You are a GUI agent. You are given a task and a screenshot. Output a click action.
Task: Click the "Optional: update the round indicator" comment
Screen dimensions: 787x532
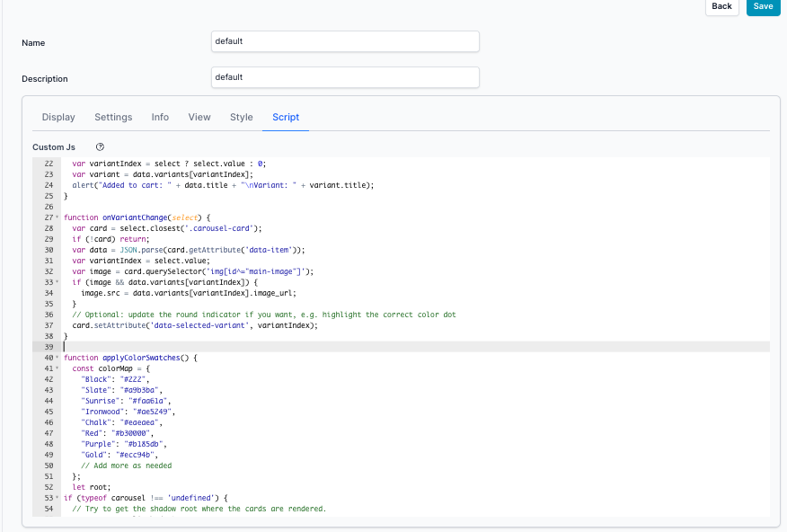[x=264, y=315]
